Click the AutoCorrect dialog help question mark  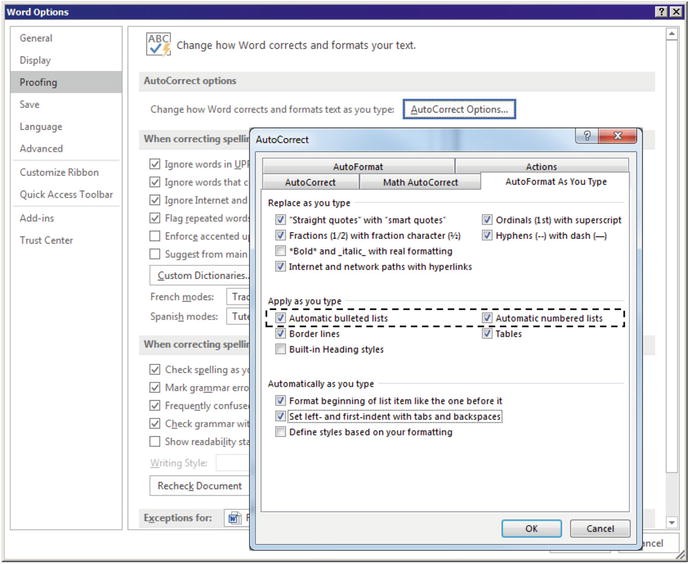coord(587,136)
